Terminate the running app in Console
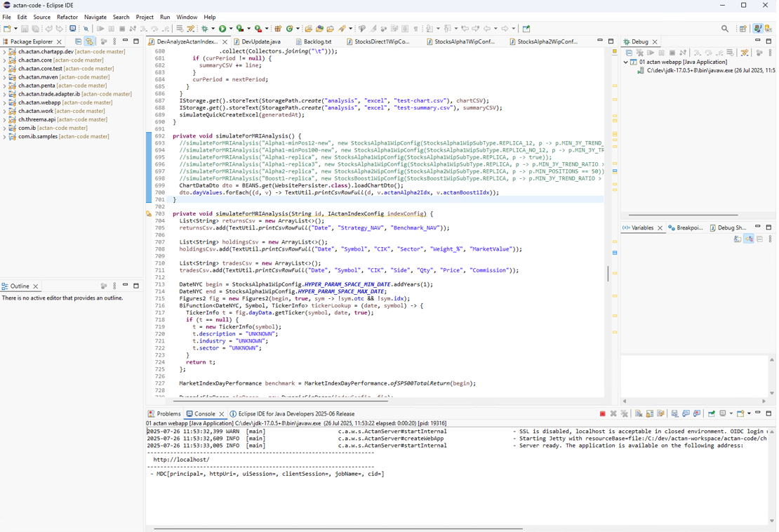This screenshot has width=779, height=532. (x=602, y=414)
